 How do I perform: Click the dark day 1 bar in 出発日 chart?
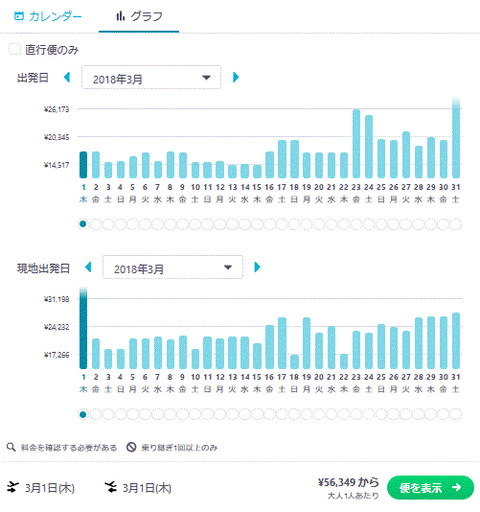pos(83,165)
